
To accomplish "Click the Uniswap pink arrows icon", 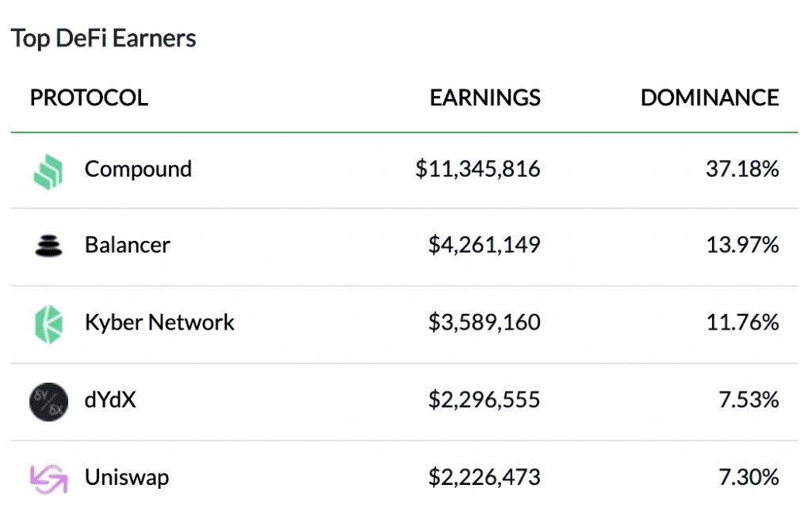I will pos(48,479).
